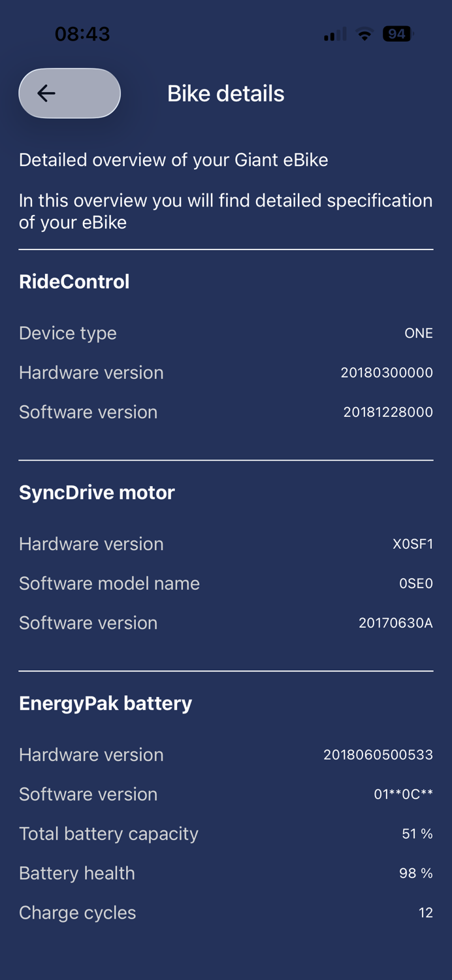Tap Total battery capacity value 51 %
This screenshot has width=452, height=980.
pyautogui.click(x=417, y=834)
